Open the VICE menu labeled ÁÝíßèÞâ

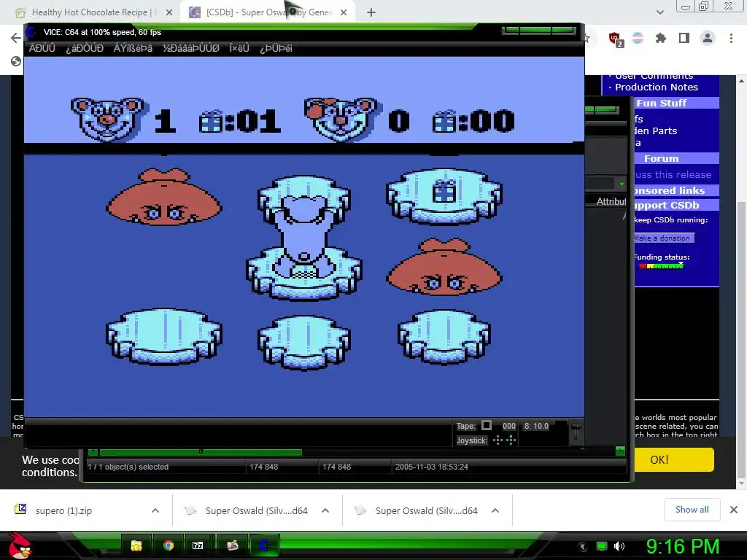133,48
